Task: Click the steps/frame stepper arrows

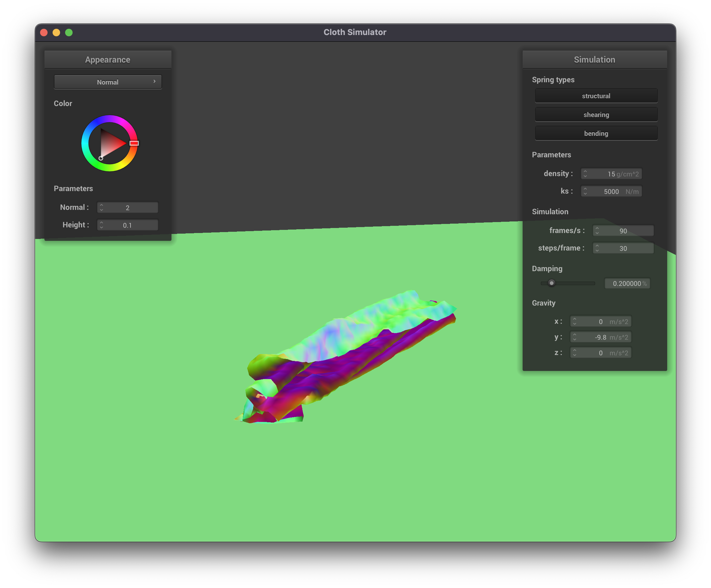Action: click(597, 248)
